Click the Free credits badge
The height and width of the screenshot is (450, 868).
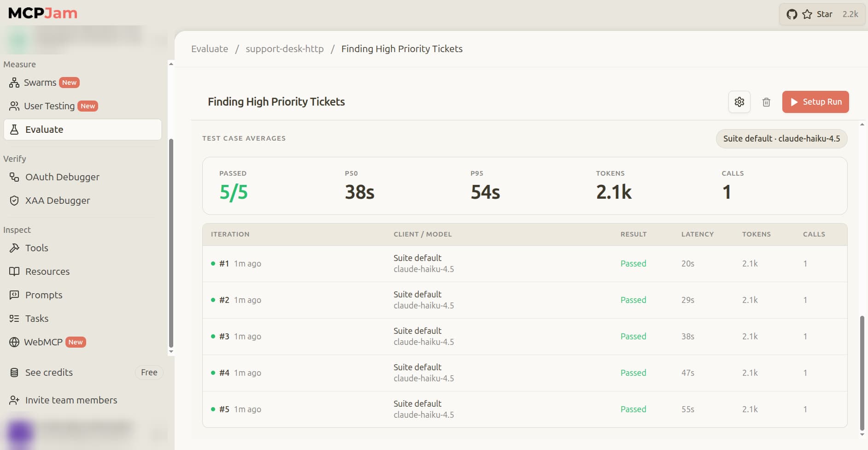tap(149, 373)
